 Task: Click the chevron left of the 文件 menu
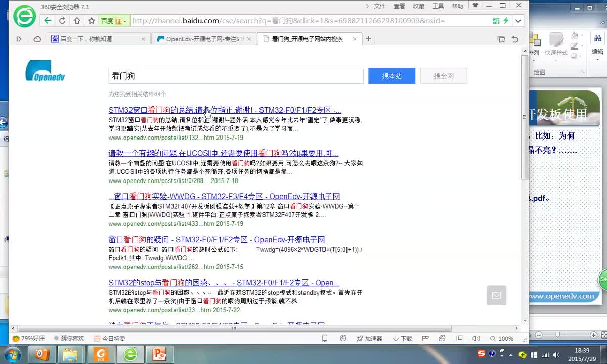(367, 6)
